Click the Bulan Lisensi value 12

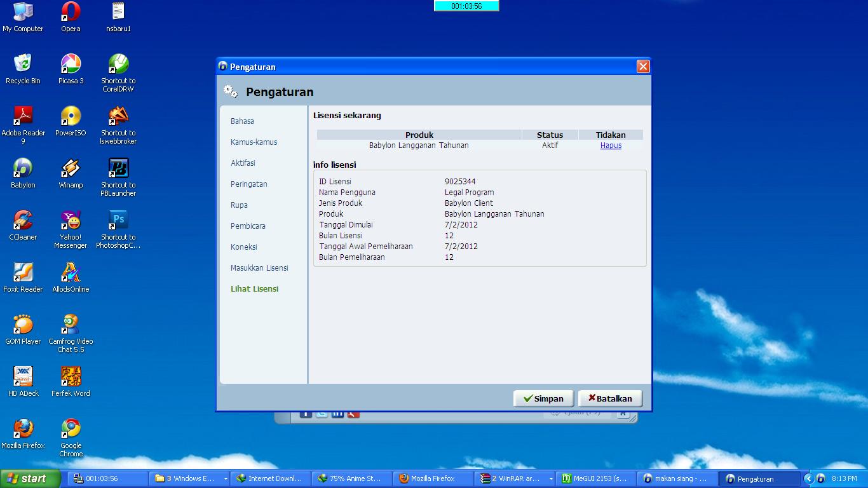[x=449, y=236]
